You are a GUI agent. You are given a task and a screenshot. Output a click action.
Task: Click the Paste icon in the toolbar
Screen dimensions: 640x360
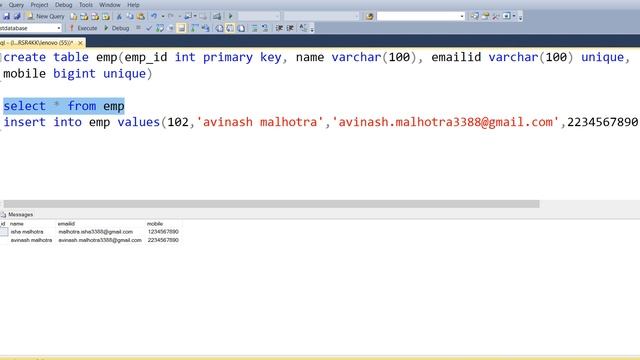tap(140, 16)
